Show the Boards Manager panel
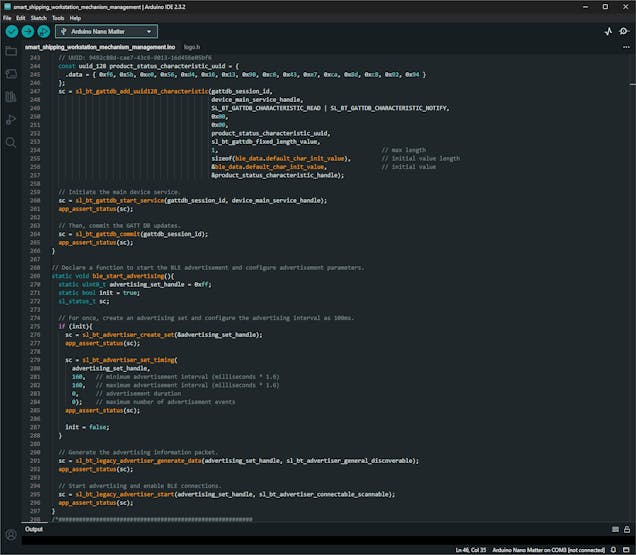Screen dimensions: 636x555 pos(11,74)
